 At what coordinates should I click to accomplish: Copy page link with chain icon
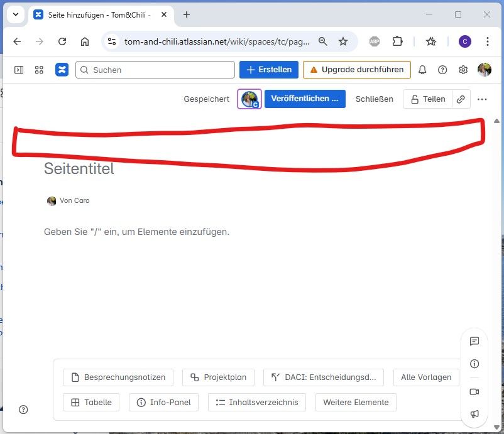point(461,99)
